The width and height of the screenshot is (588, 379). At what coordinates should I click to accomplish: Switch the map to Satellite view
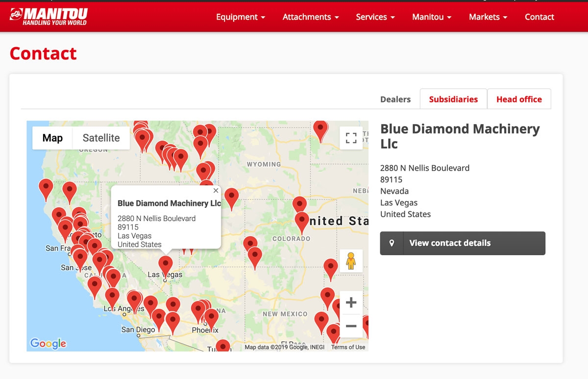101,138
